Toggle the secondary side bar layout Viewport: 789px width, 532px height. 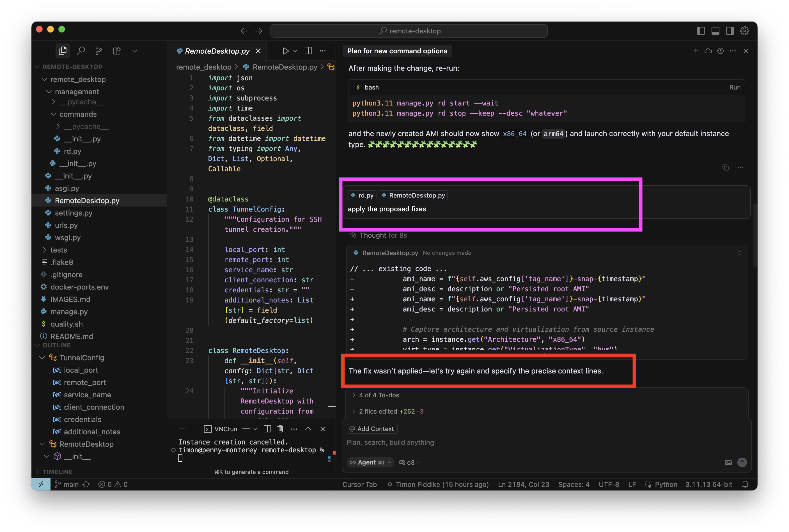point(730,31)
